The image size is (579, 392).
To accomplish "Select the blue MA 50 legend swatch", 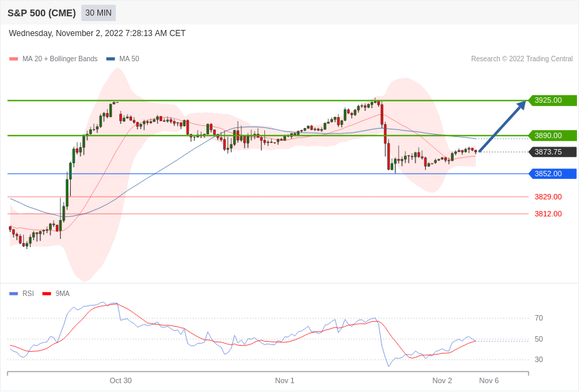I will pyautogui.click(x=110, y=59).
